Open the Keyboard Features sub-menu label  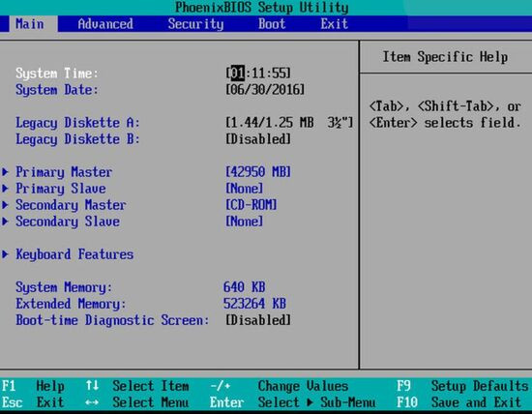[x=74, y=254]
